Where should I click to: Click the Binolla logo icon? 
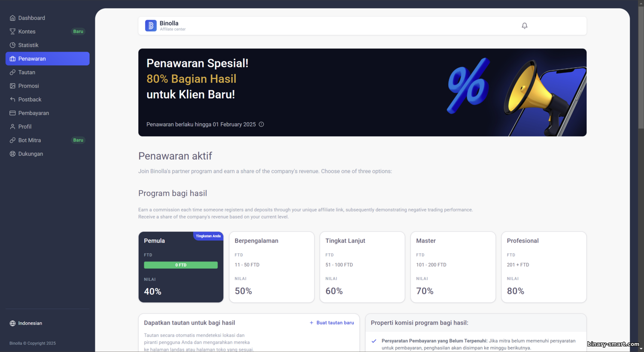(x=151, y=26)
